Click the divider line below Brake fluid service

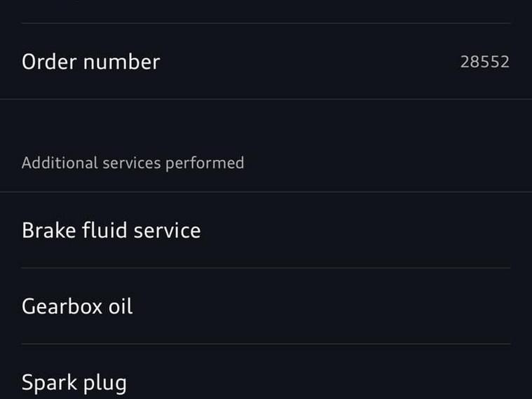pyautogui.click(x=266, y=268)
